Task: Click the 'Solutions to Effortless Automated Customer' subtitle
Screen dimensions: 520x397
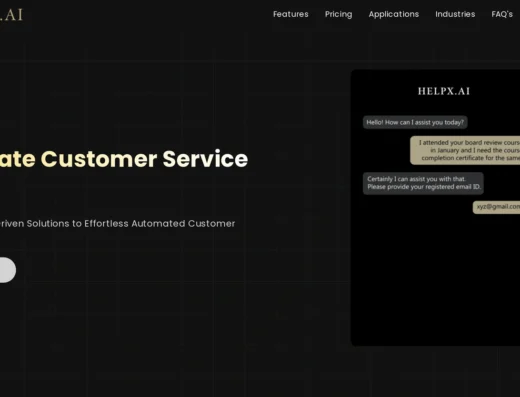Action: (x=131, y=223)
